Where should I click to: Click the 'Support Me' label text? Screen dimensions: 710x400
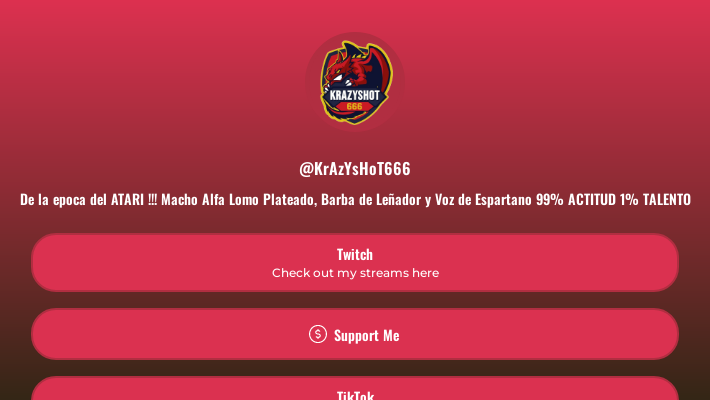[x=367, y=335]
